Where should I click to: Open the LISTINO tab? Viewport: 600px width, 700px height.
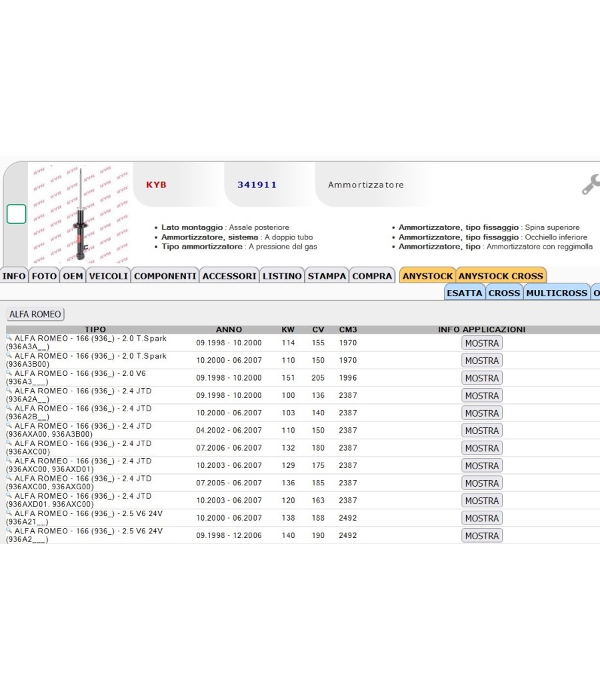click(x=282, y=276)
